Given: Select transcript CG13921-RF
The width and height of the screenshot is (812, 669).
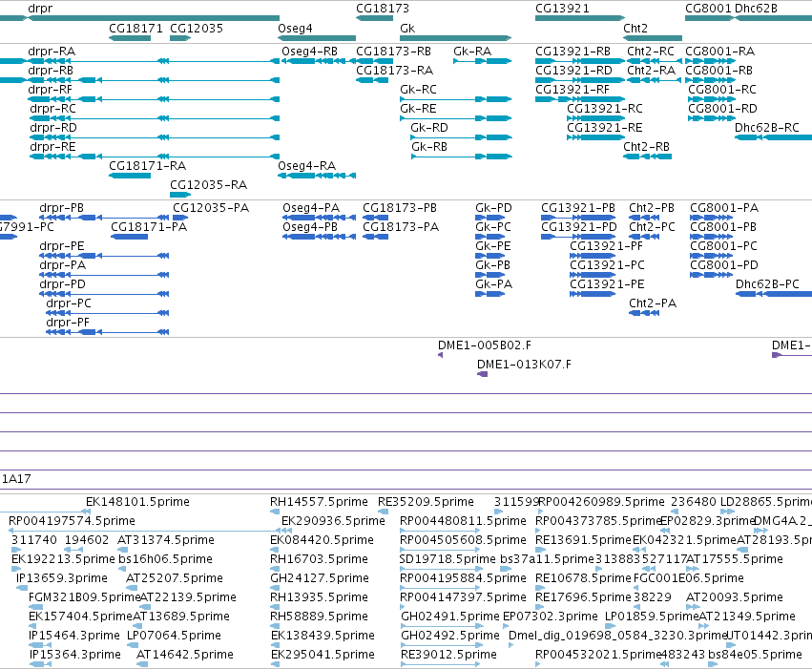Looking at the screenshot, I should click(580, 99).
